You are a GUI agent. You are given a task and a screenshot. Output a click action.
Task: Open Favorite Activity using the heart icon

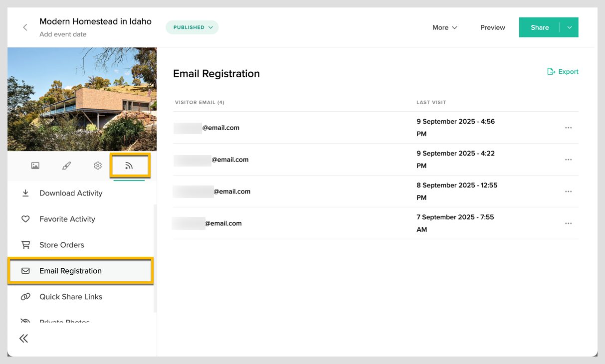pos(67,219)
